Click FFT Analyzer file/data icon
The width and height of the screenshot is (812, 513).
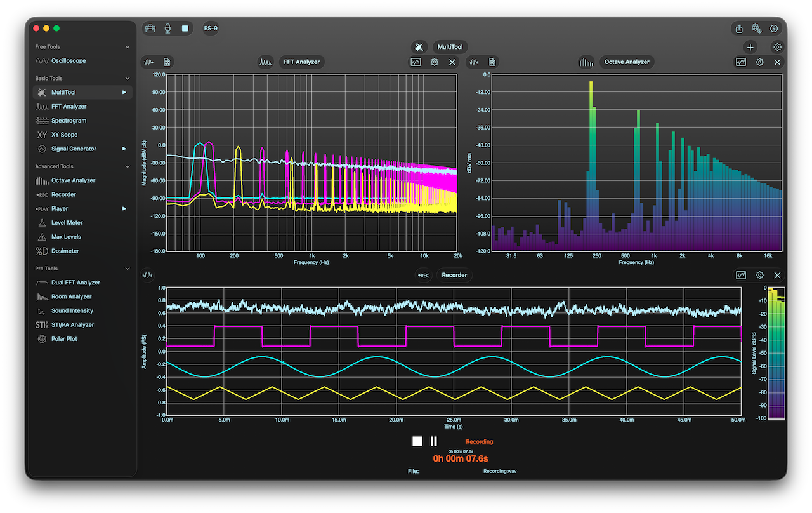click(x=167, y=62)
